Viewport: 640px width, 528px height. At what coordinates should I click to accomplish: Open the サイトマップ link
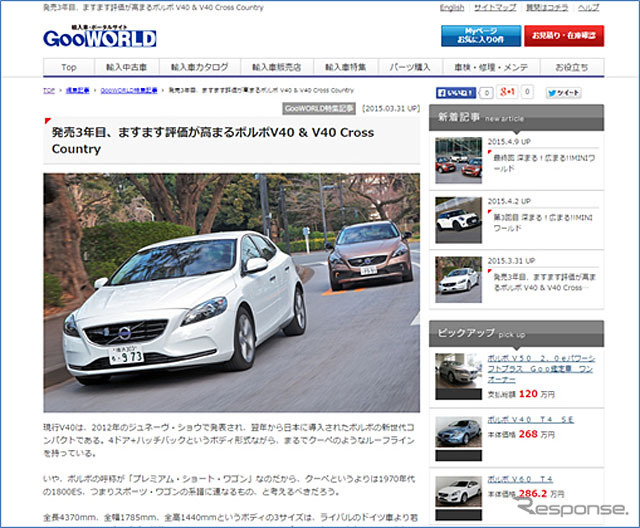click(495, 8)
